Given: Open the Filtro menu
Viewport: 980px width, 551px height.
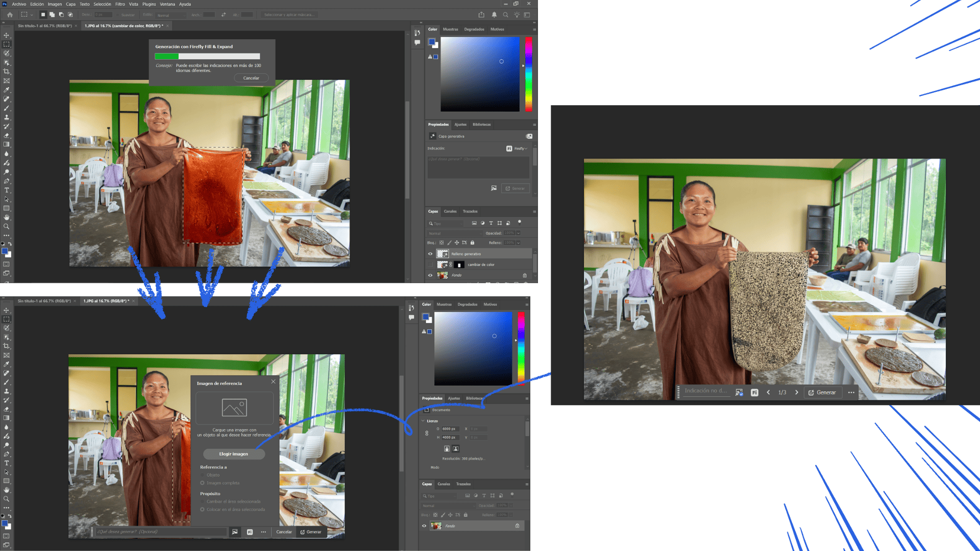Looking at the screenshot, I should (x=120, y=4).
